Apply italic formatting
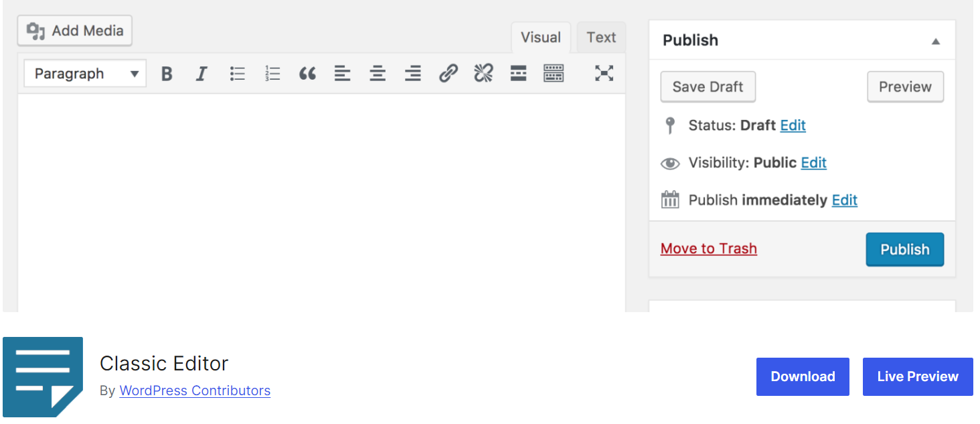Screen dimensions: 980x424 pos(201,74)
